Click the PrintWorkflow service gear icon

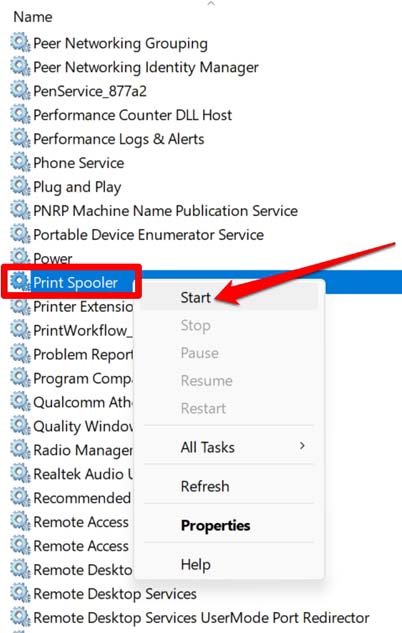20,330
